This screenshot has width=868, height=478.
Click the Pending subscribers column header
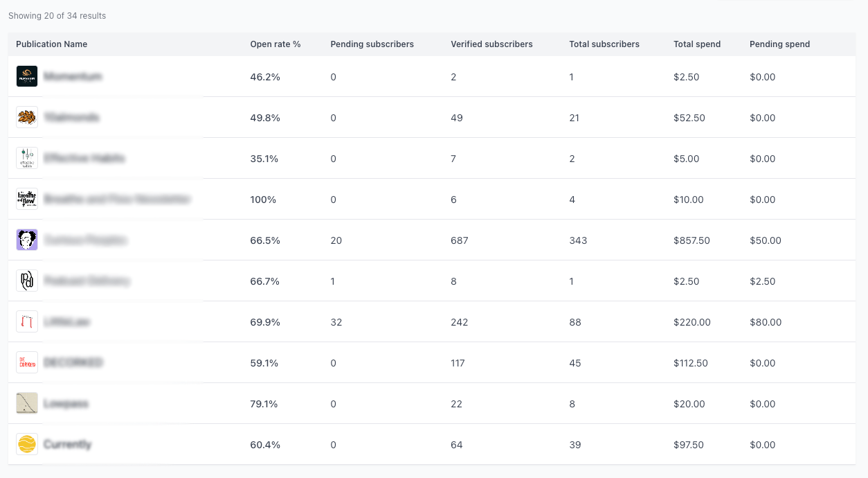[372, 44]
